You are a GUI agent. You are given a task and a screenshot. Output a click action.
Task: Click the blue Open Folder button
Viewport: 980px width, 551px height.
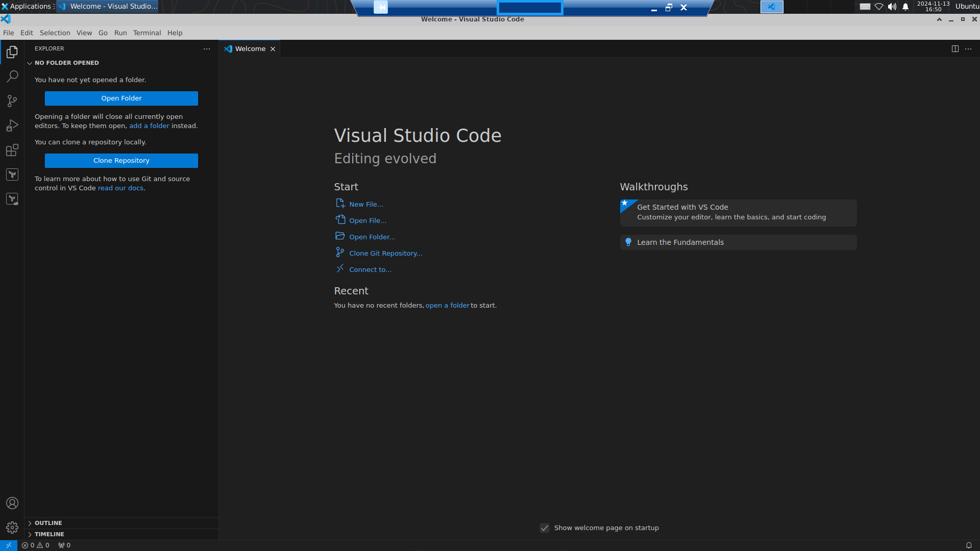click(121, 98)
